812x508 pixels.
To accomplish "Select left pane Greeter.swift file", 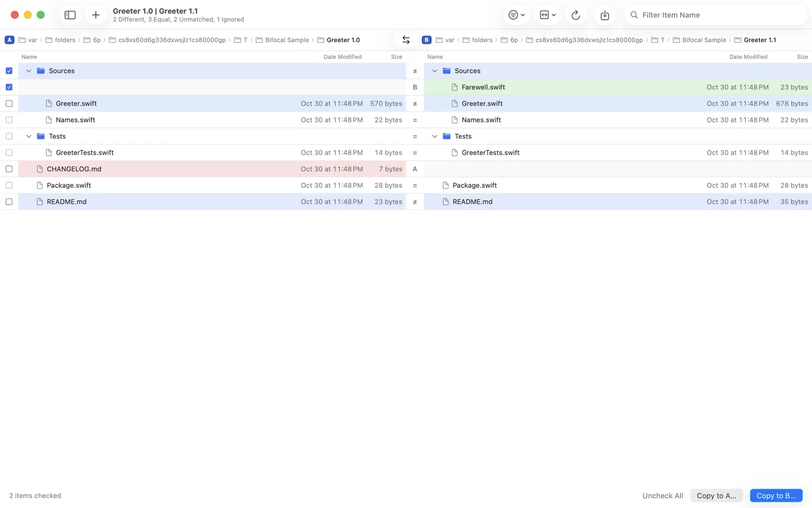I will (212, 103).
